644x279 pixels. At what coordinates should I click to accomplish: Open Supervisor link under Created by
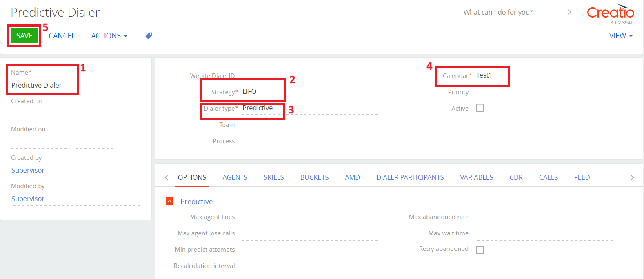(28, 170)
